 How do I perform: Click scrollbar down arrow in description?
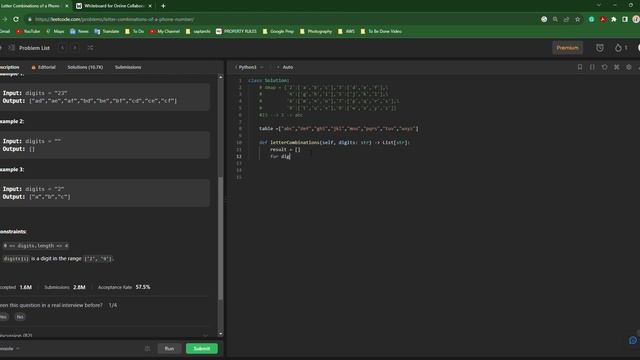click(220, 334)
